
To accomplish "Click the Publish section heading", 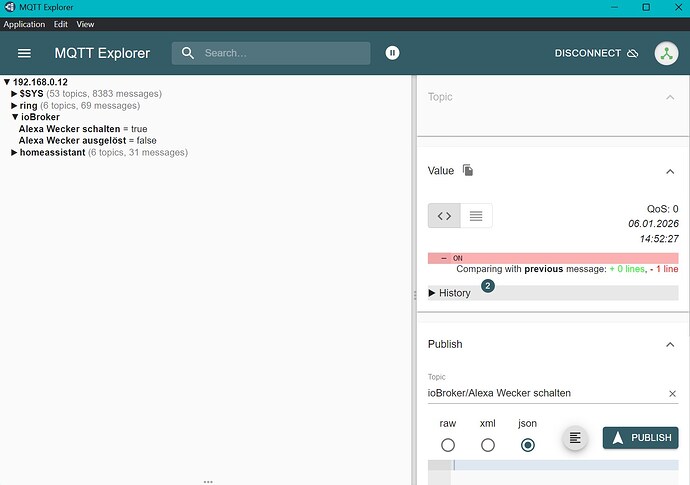I will 445,344.
